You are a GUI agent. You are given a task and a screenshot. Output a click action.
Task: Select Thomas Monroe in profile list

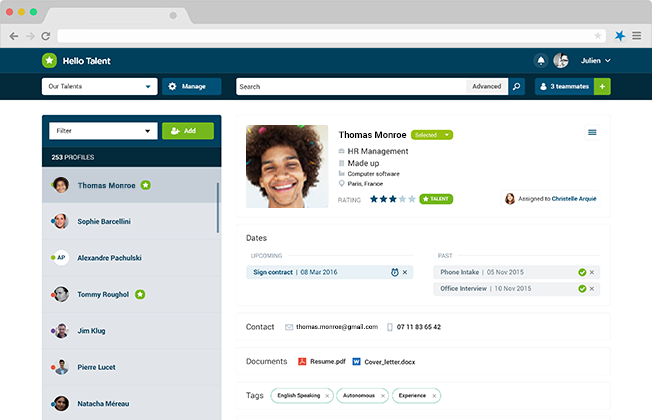[x=131, y=185]
